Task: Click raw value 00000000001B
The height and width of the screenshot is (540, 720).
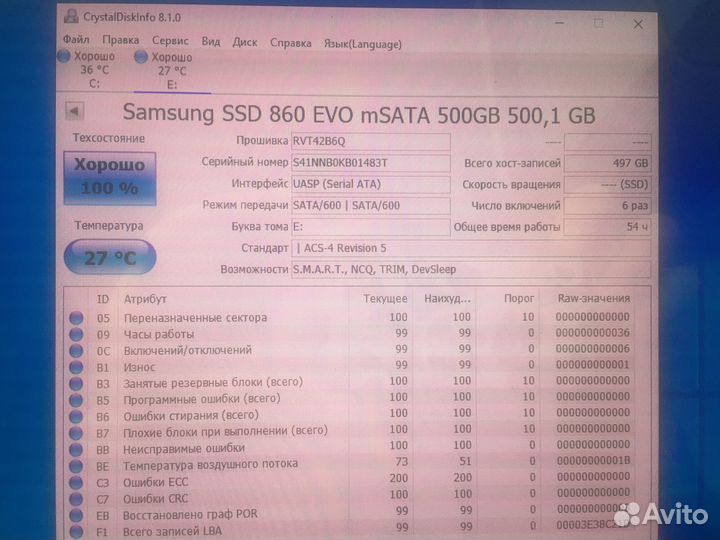Action: [x=594, y=461]
